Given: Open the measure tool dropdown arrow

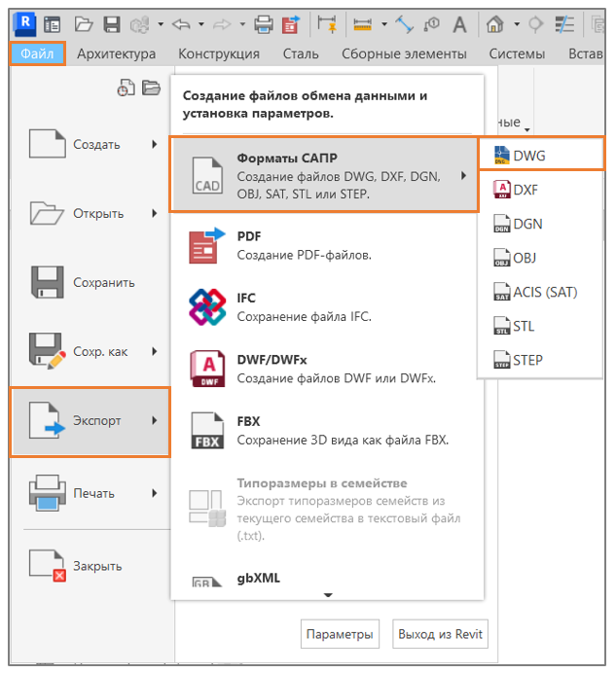Looking at the screenshot, I should click(384, 24).
